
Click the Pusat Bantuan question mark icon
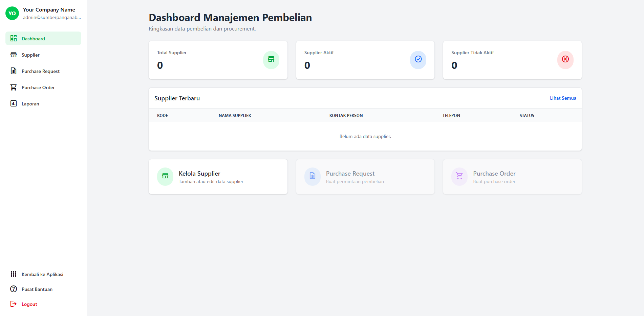[14, 289]
